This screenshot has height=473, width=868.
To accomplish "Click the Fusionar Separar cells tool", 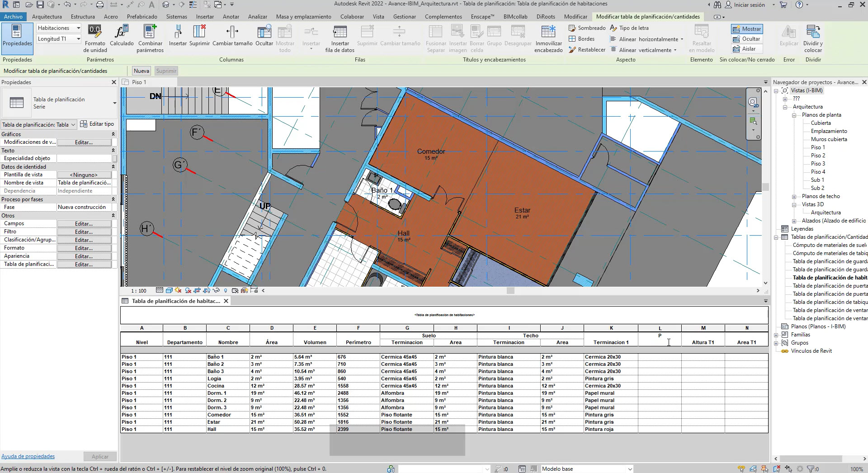I will pos(435,38).
